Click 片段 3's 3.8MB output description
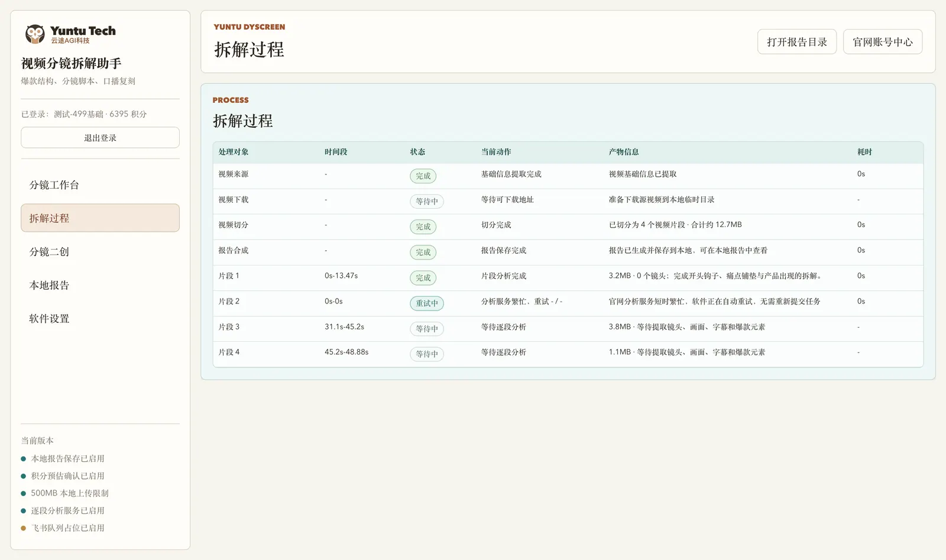Viewport: 946px width, 560px height. pyautogui.click(x=687, y=326)
